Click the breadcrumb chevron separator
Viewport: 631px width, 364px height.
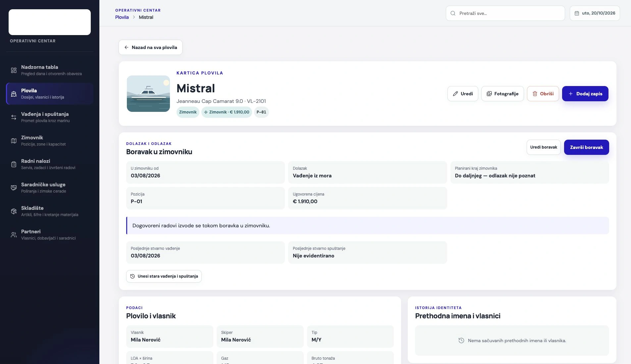point(134,17)
